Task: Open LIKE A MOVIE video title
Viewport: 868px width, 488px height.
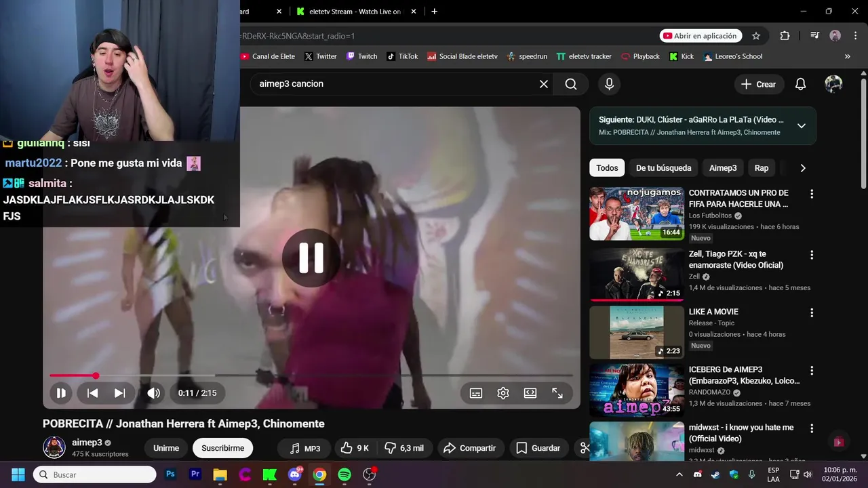Action: (x=713, y=312)
